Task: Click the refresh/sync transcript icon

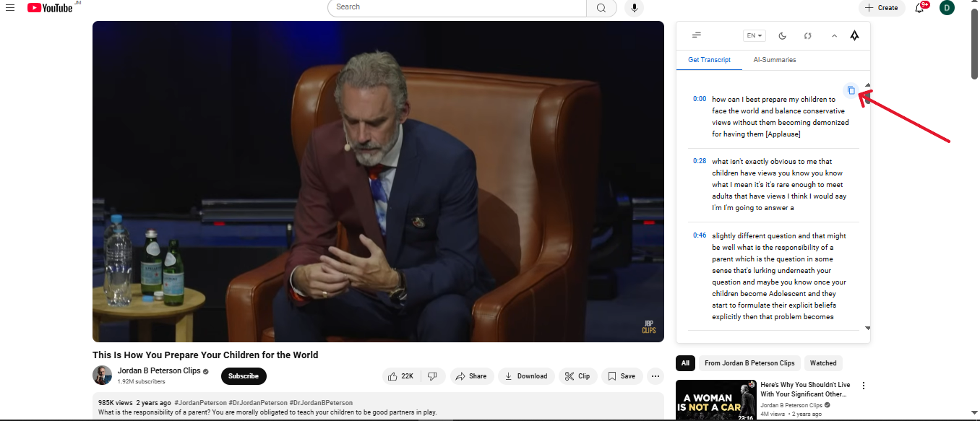Action: (x=808, y=35)
